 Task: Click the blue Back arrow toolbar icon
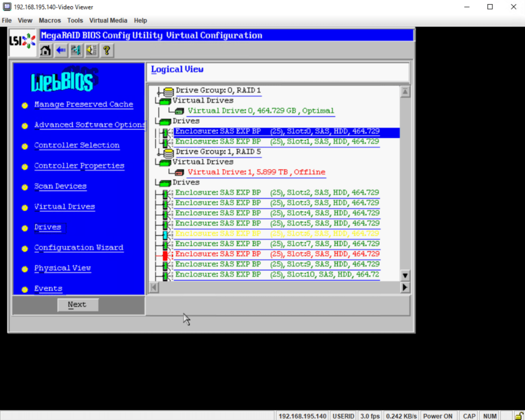61,51
